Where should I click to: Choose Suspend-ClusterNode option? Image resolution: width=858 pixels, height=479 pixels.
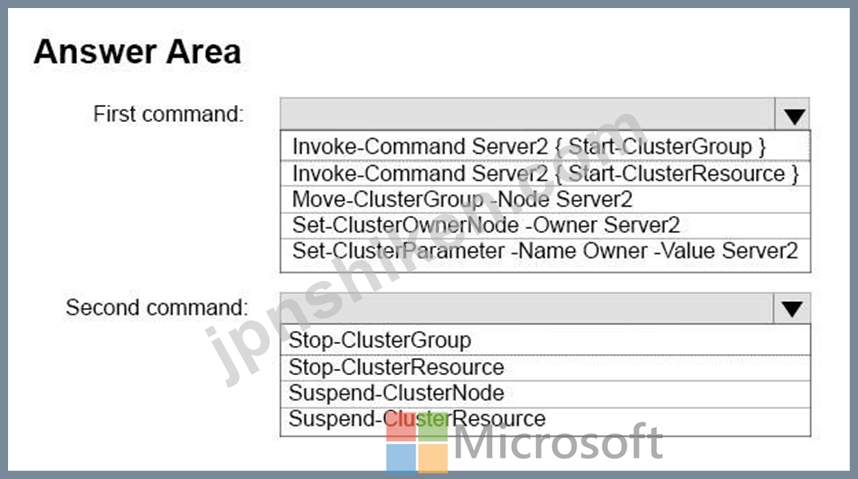(x=545, y=394)
